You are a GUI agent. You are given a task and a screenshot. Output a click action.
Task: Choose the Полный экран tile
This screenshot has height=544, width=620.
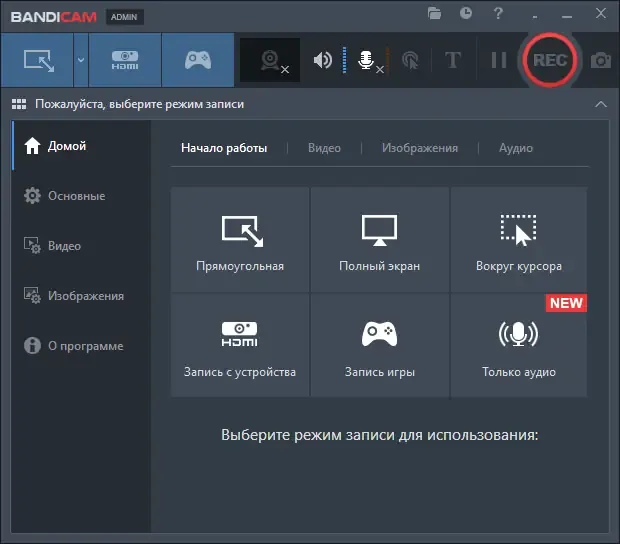point(380,240)
